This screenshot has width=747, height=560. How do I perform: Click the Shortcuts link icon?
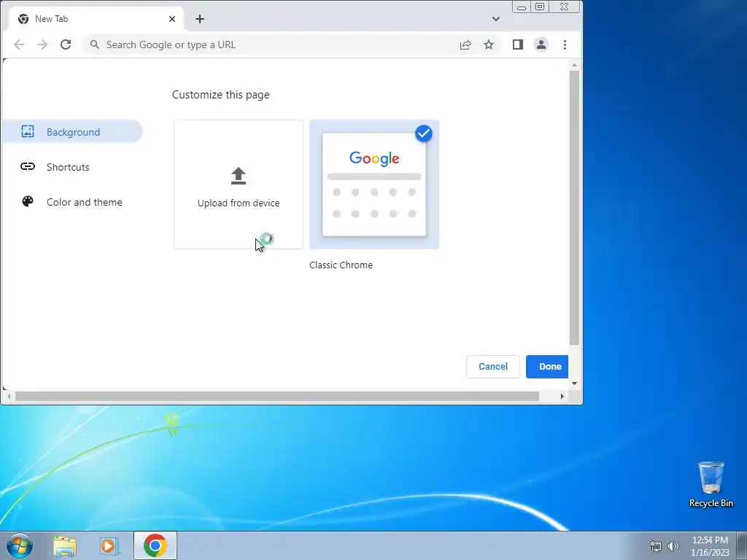click(28, 166)
